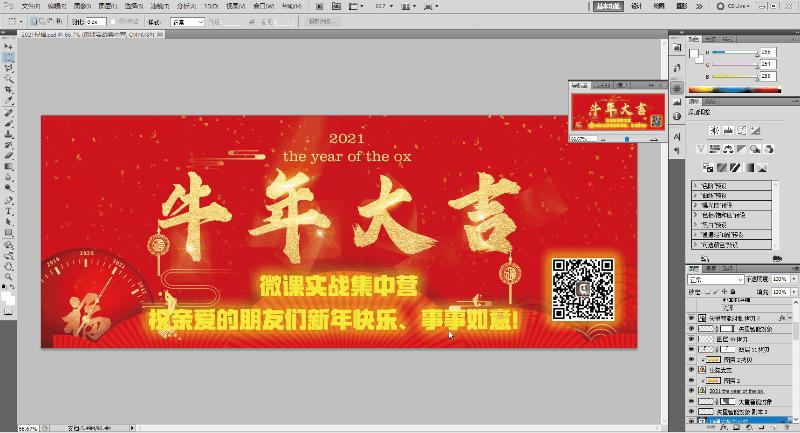This screenshot has width=800, height=433.
Task: Click on the R slider track in Color panel
Action: pyautogui.click(x=734, y=53)
